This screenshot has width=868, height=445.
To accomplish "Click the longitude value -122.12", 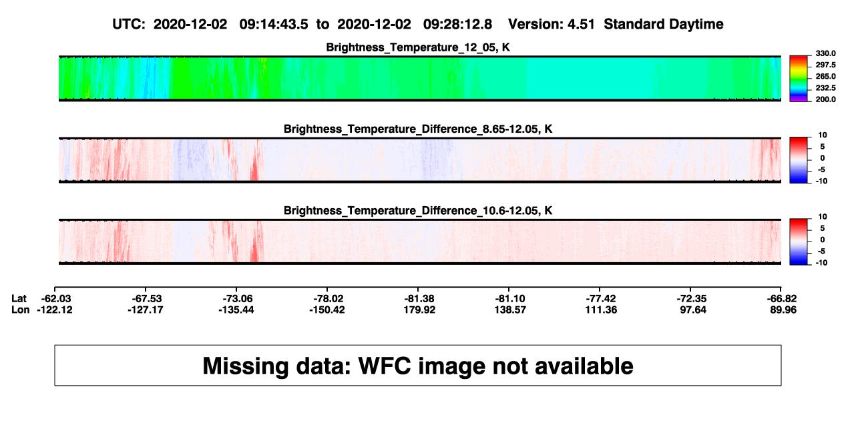I will (55, 310).
